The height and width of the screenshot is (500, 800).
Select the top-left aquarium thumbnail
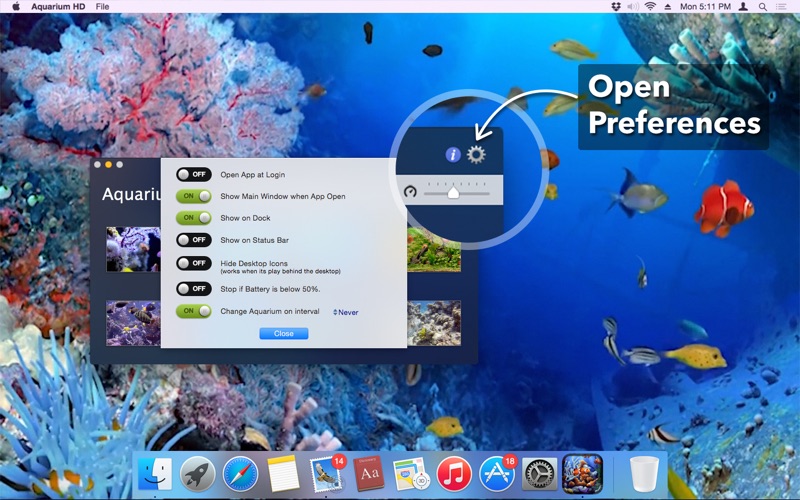tap(133, 249)
